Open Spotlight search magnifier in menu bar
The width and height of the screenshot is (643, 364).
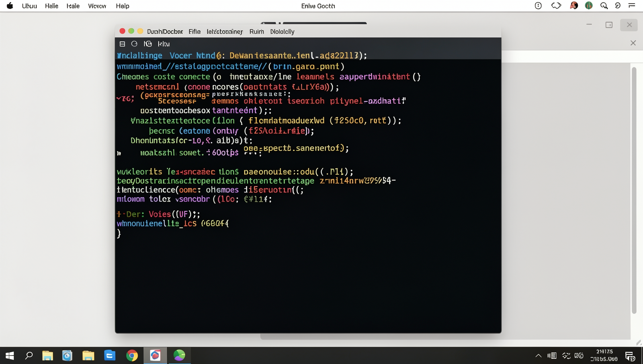pos(604,6)
